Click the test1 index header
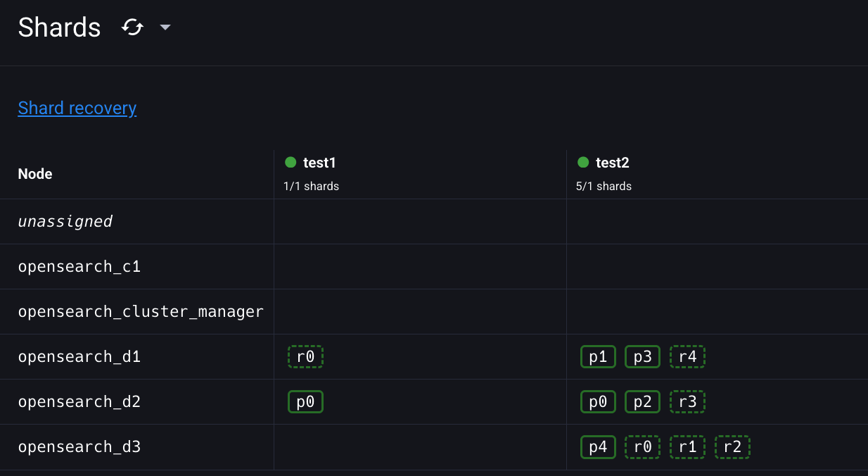This screenshot has width=868, height=476. [x=319, y=163]
